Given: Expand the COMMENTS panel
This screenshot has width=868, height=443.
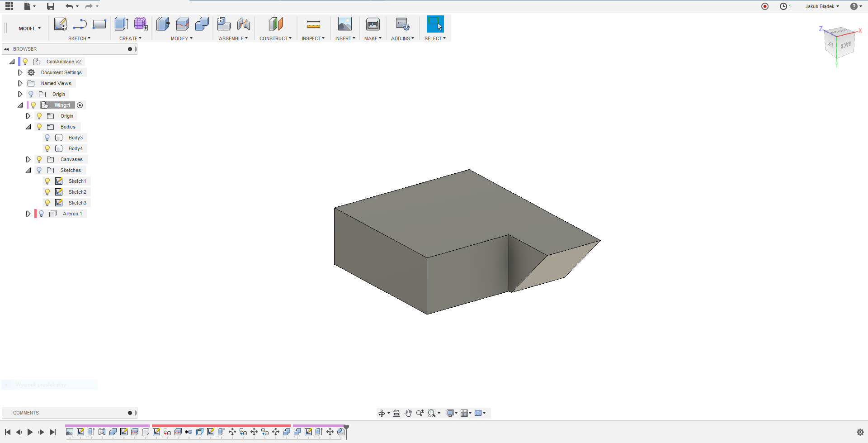Looking at the screenshot, I should (x=130, y=413).
